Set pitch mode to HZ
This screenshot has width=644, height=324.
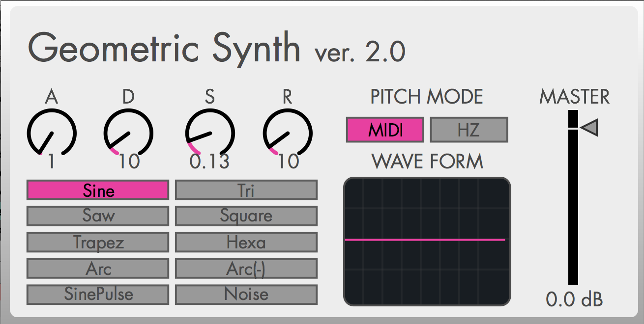(x=469, y=130)
